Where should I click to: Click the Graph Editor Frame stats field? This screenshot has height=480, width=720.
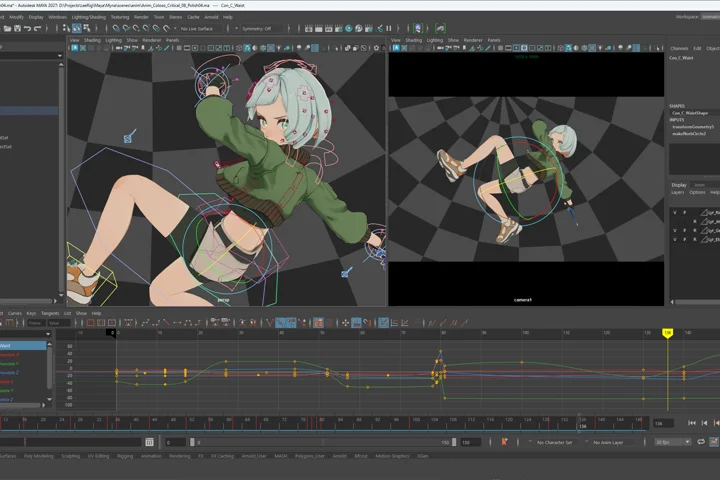click(35, 323)
